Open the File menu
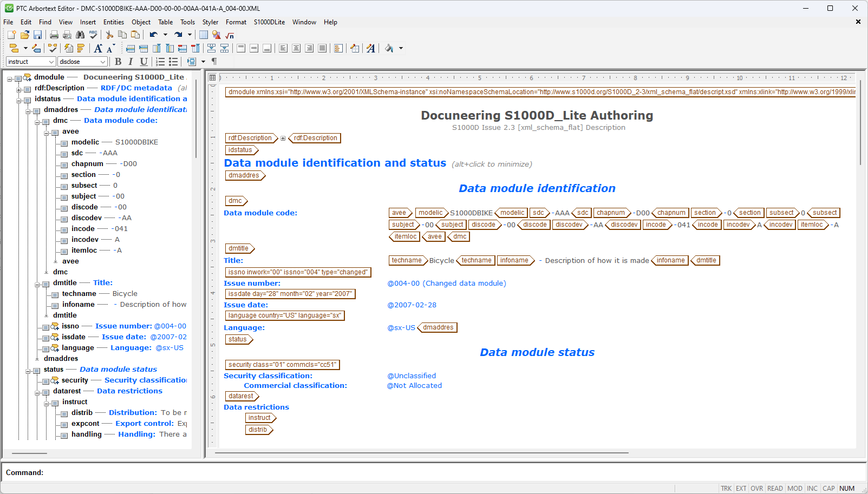Screen dimensions: 868x494 [8, 22]
